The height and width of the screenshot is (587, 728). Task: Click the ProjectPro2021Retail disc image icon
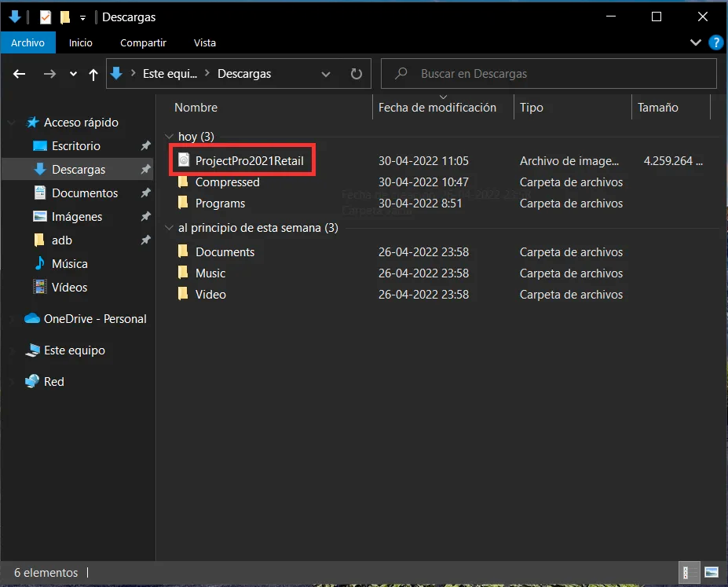pos(184,160)
